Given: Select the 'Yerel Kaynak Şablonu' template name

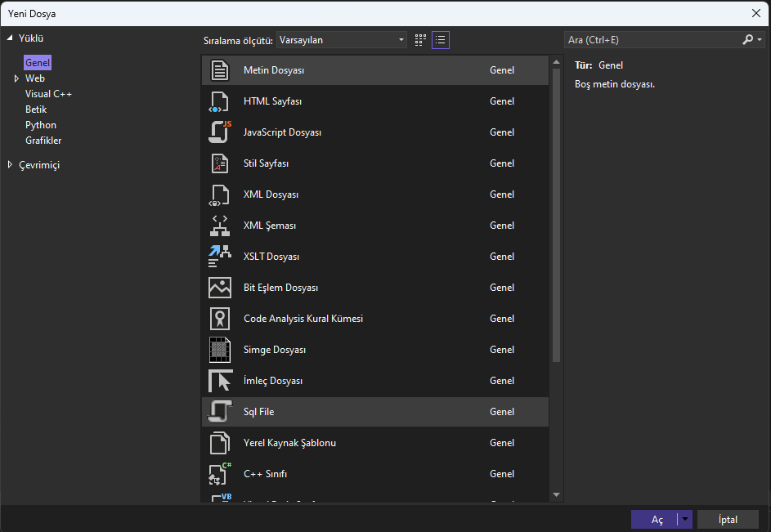Looking at the screenshot, I should pyautogui.click(x=289, y=443).
